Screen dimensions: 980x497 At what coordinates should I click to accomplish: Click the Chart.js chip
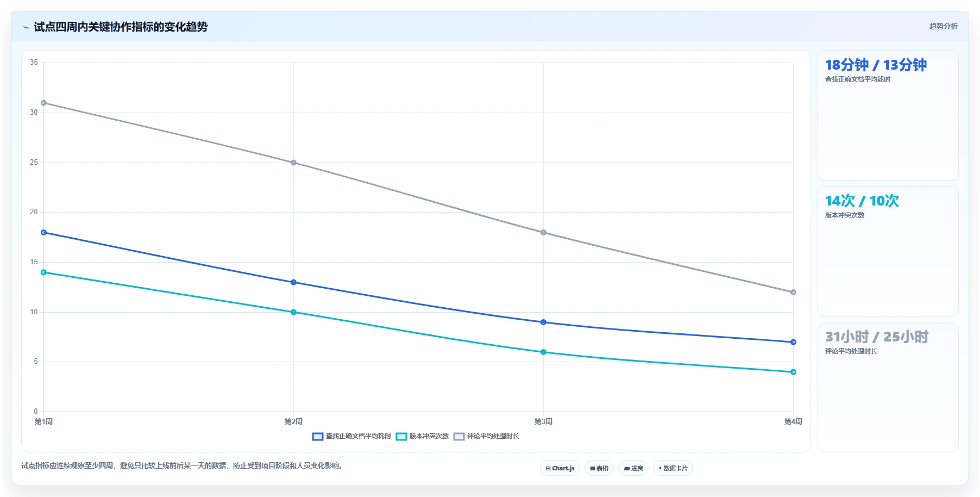coord(560,468)
